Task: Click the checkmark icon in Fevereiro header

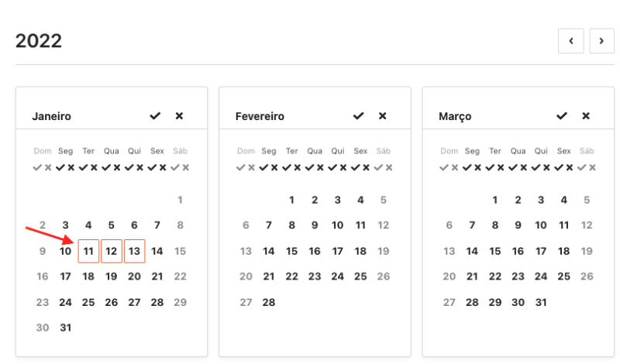Action: click(358, 116)
